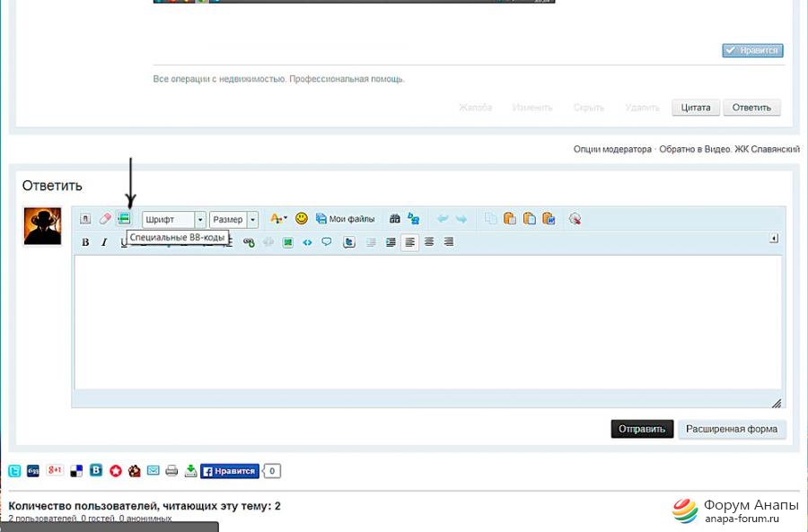This screenshot has height=532, width=808.
Task: Click inside the reply text area
Action: 426,323
